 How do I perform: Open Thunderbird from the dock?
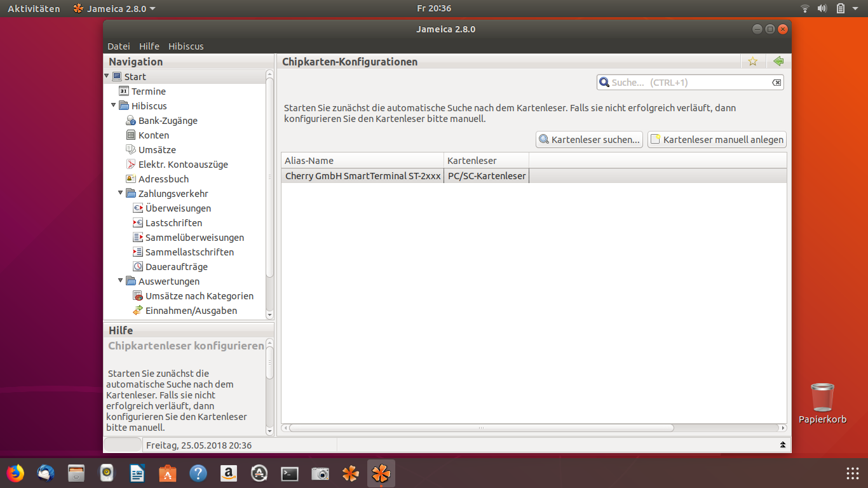pos(46,473)
